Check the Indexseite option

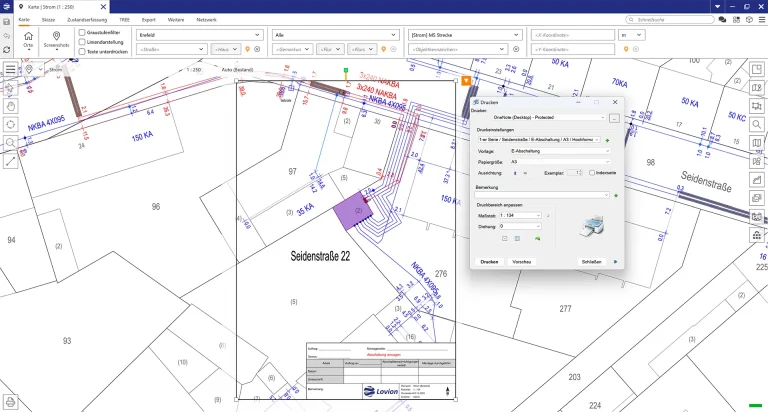tap(592, 172)
